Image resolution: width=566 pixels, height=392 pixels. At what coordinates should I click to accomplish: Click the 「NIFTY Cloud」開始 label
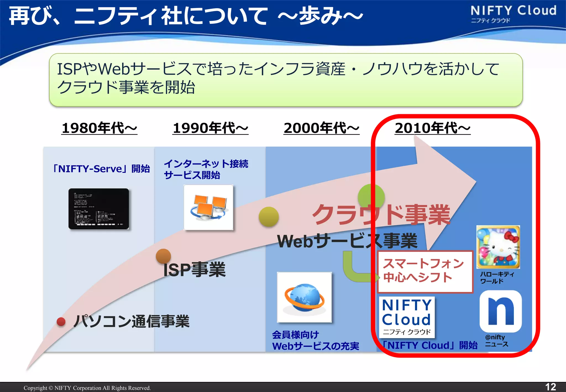429,345
